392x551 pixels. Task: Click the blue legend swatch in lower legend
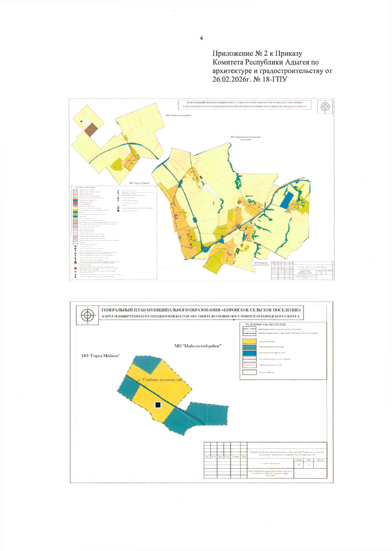click(x=249, y=353)
